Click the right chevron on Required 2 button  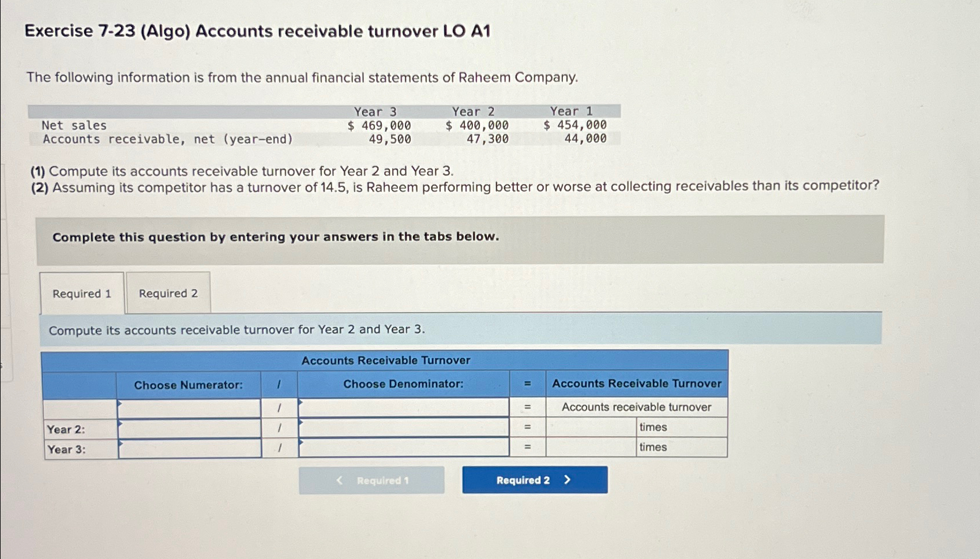(x=567, y=479)
